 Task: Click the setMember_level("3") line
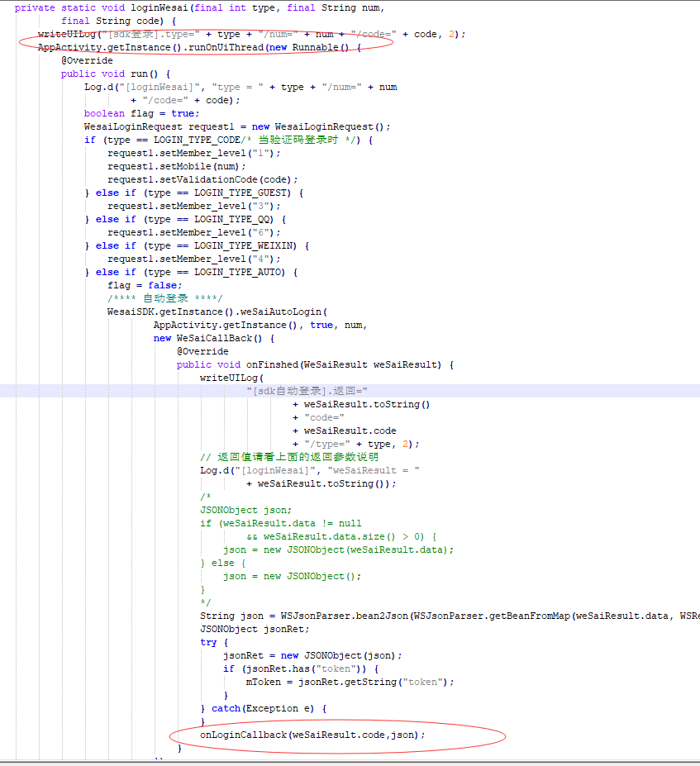coord(194,206)
